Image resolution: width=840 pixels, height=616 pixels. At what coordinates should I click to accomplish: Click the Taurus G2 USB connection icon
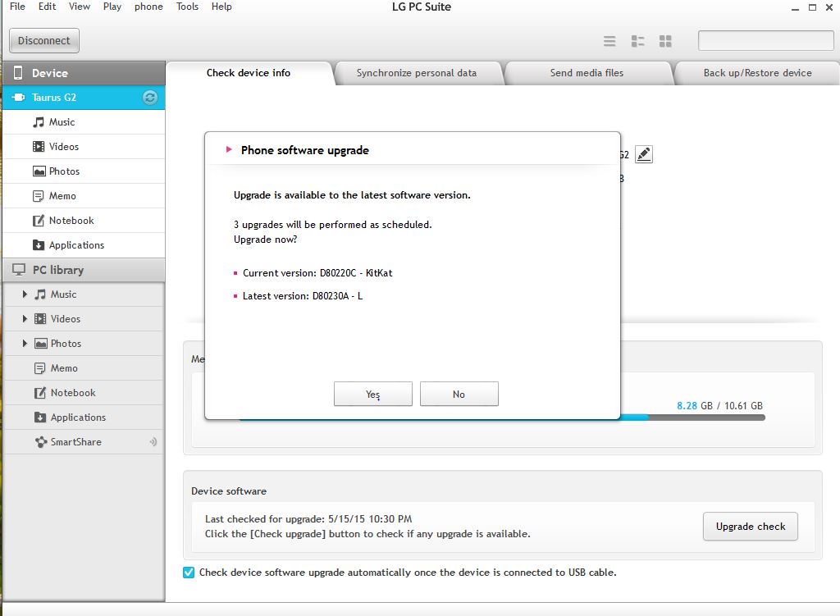[18, 98]
